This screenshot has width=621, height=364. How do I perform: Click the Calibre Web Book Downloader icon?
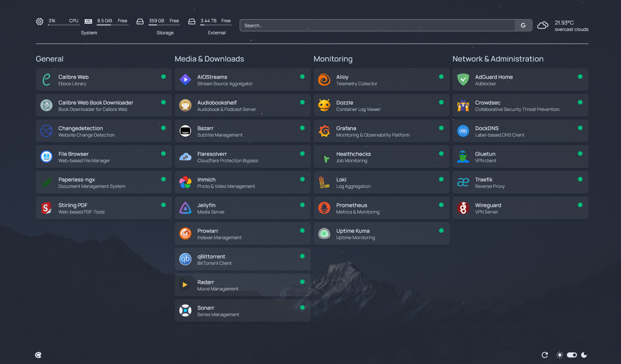(x=46, y=105)
